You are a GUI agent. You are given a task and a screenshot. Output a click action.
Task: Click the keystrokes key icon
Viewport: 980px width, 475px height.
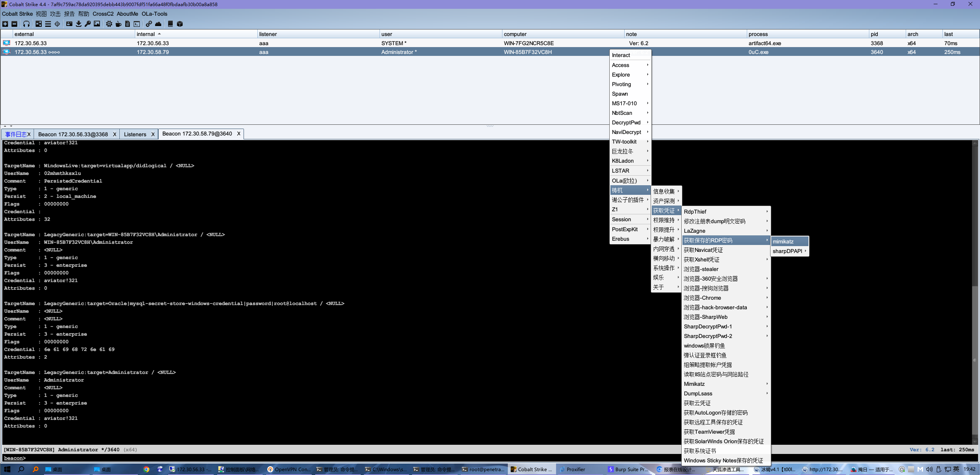point(88,24)
